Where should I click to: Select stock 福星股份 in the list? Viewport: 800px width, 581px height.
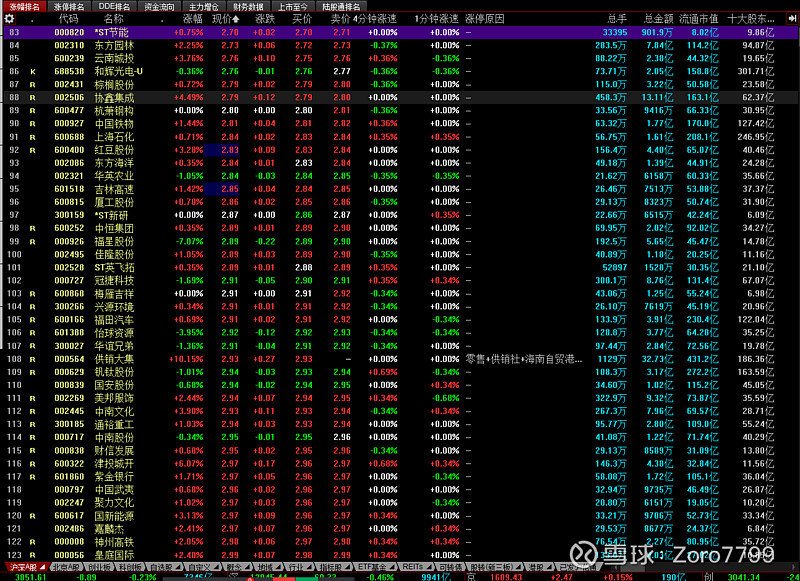114,242
